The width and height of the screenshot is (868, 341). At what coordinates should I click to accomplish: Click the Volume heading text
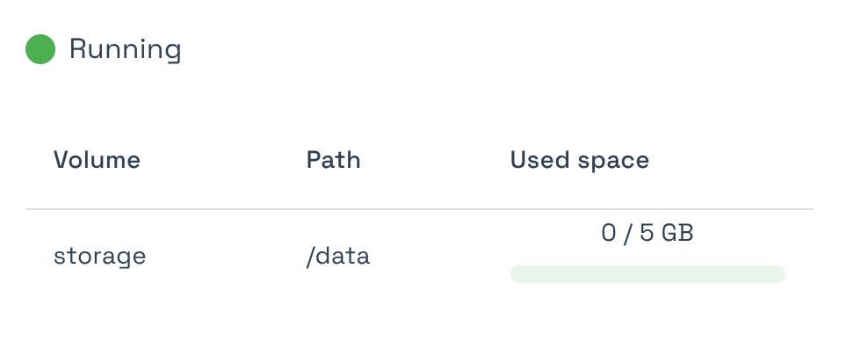coord(97,160)
